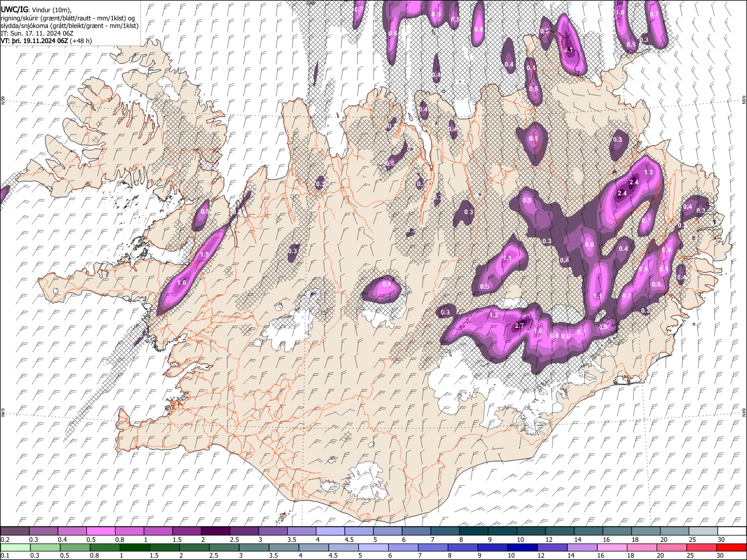This screenshot has width=747, height=560.
Task: Click the 2.1 snowfall value near the north coast
Action: (x=568, y=50)
